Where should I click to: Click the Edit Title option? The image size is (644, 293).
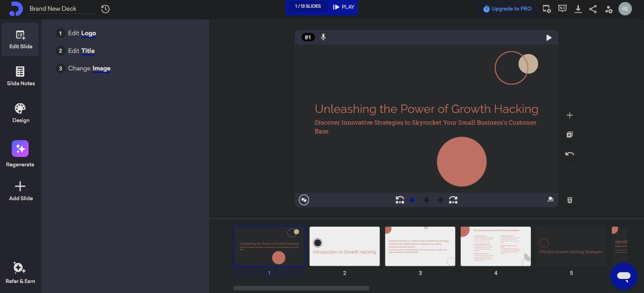tap(81, 51)
